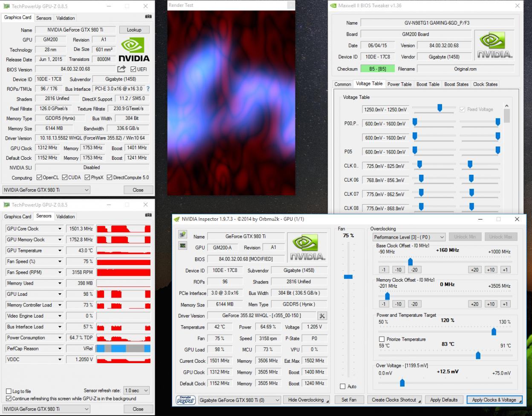This screenshot has height=416, width=532.
Task: Open VDDC sensor dropdown arrow
Action: [x=60, y=360]
